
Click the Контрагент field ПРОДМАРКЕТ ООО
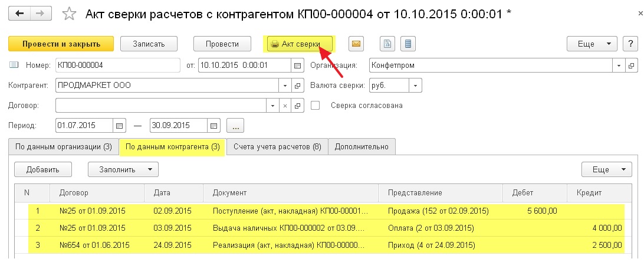(x=167, y=86)
